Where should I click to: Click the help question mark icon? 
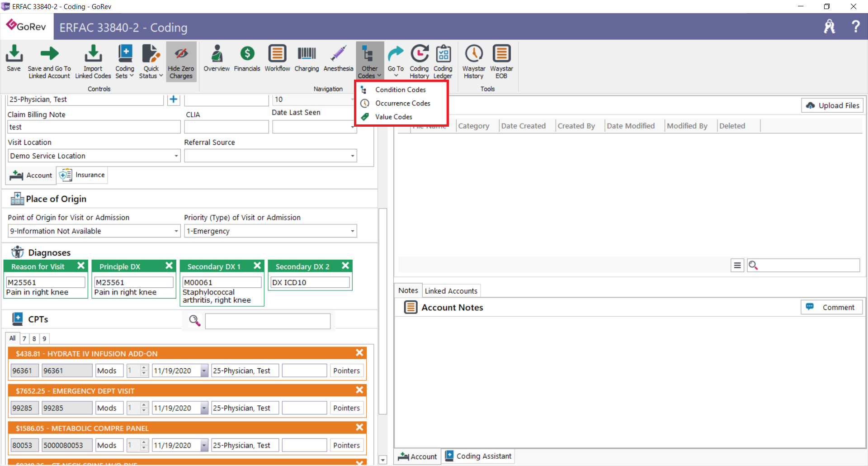point(855,26)
